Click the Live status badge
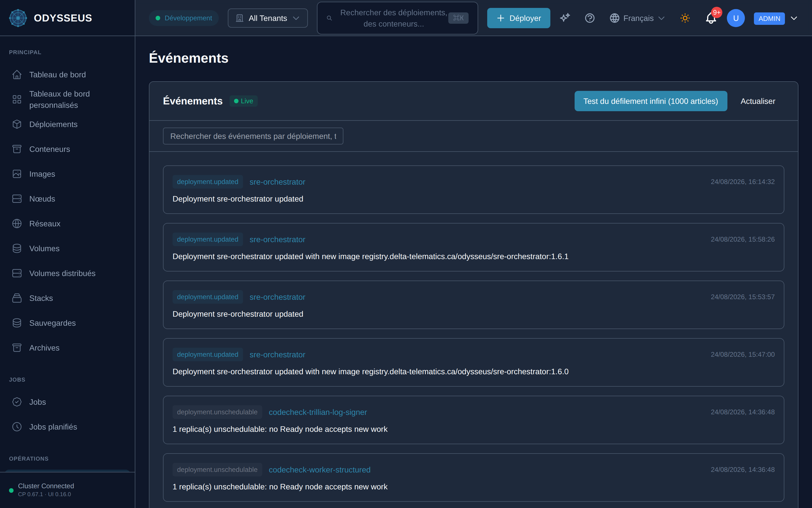812x508 pixels. pos(243,101)
